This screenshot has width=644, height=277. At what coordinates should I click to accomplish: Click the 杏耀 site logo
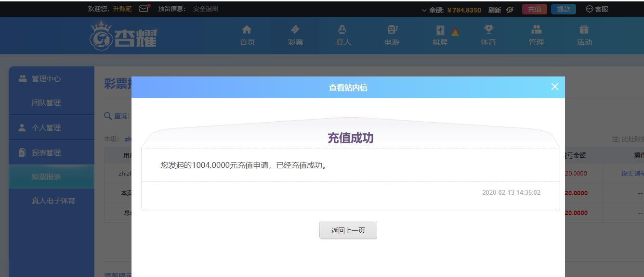[123, 36]
